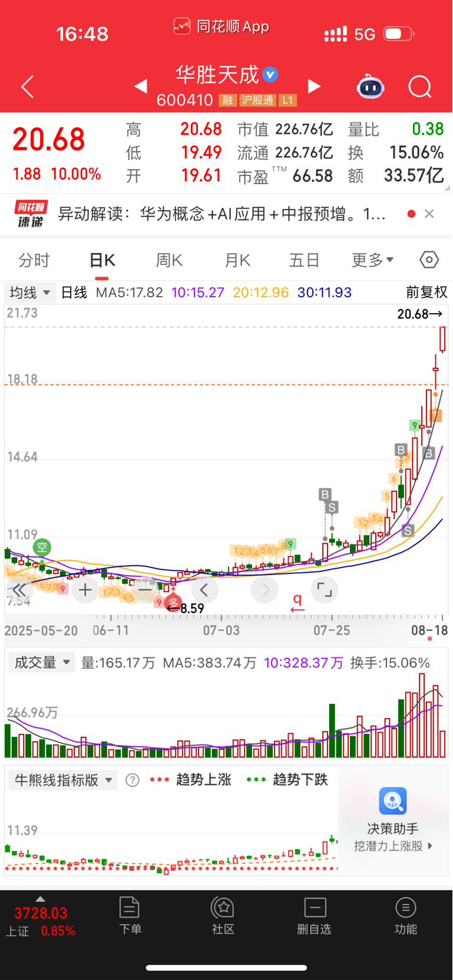Tap the current price 20.68

49,140
